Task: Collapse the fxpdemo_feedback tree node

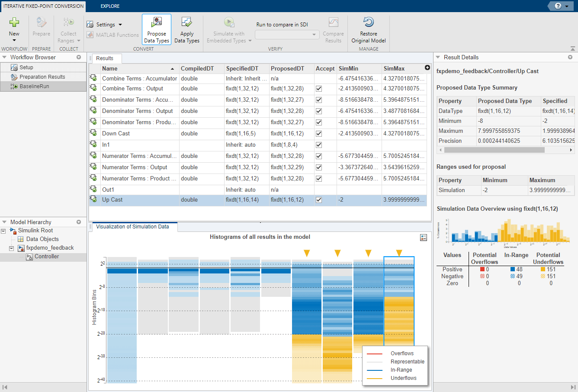Action: click(12, 248)
